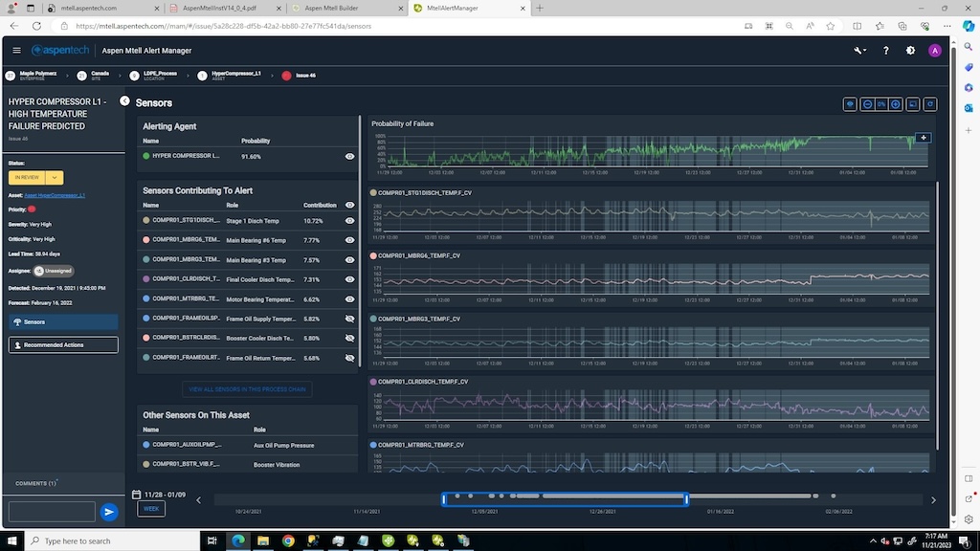Open the browser split screen icon
This screenshot has height=551, width=980.
click(x=857, y=26)
